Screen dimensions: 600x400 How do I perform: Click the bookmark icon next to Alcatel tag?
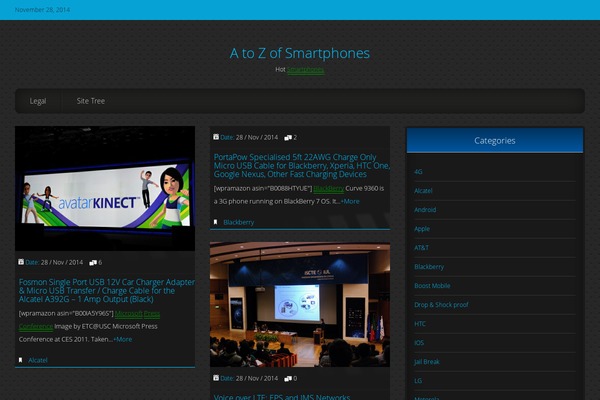21,360
